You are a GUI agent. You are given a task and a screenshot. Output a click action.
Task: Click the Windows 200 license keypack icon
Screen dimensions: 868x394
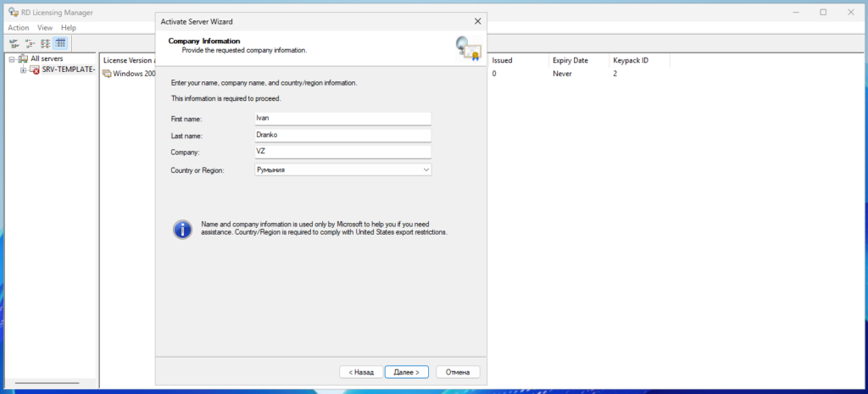coord(107,75)
